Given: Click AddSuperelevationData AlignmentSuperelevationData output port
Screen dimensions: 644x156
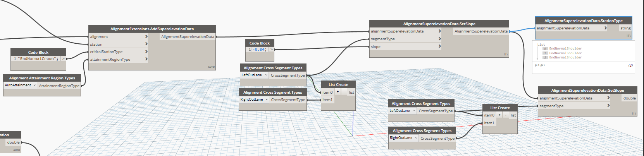Looking at the screenshot, I should coord(188,36).
